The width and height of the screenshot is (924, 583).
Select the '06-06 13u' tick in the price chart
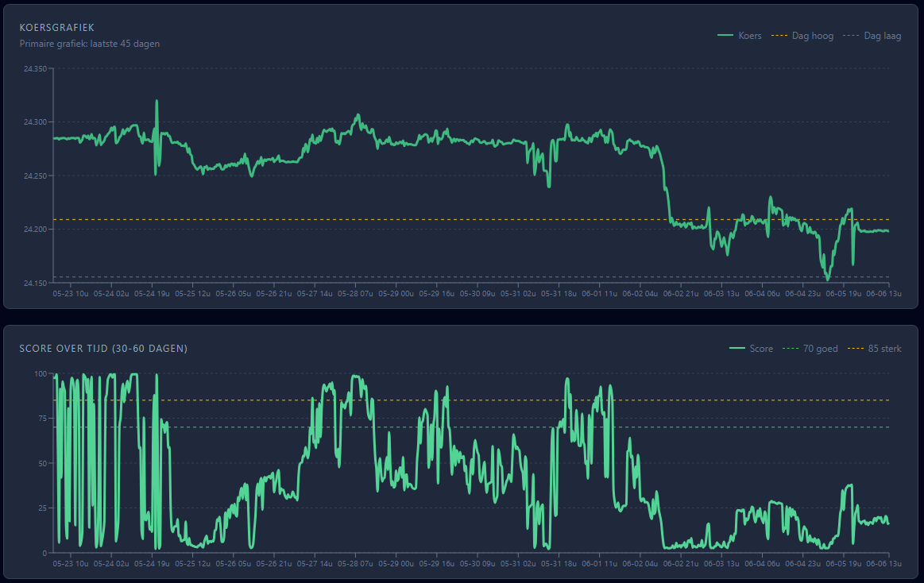(883, 293)
